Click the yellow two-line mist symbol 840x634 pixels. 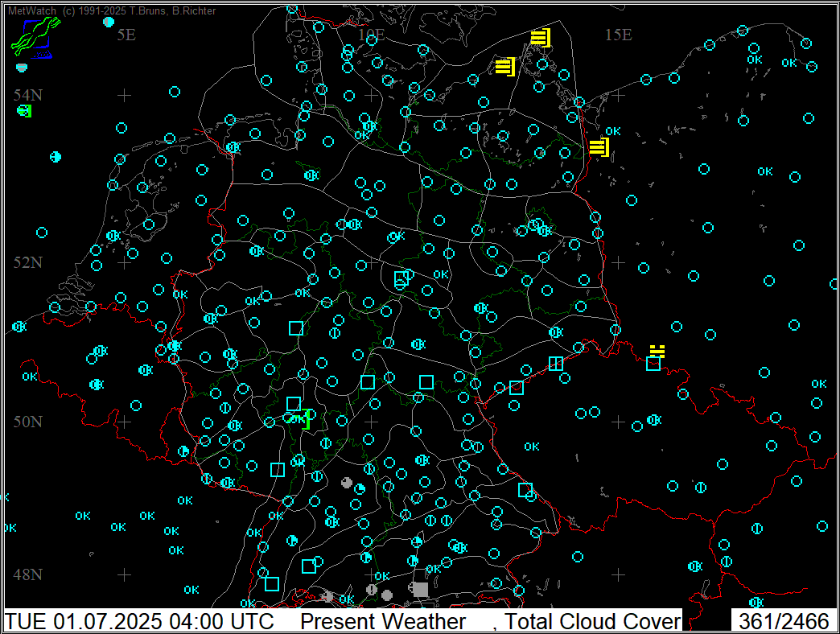pyautogui.click(x=657, y=351)
